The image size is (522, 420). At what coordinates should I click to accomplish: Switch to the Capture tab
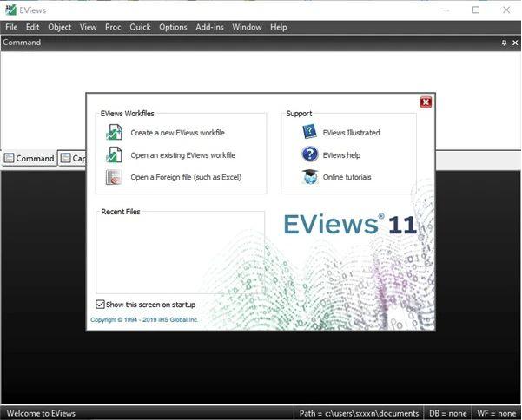click(x=73, y=158)
